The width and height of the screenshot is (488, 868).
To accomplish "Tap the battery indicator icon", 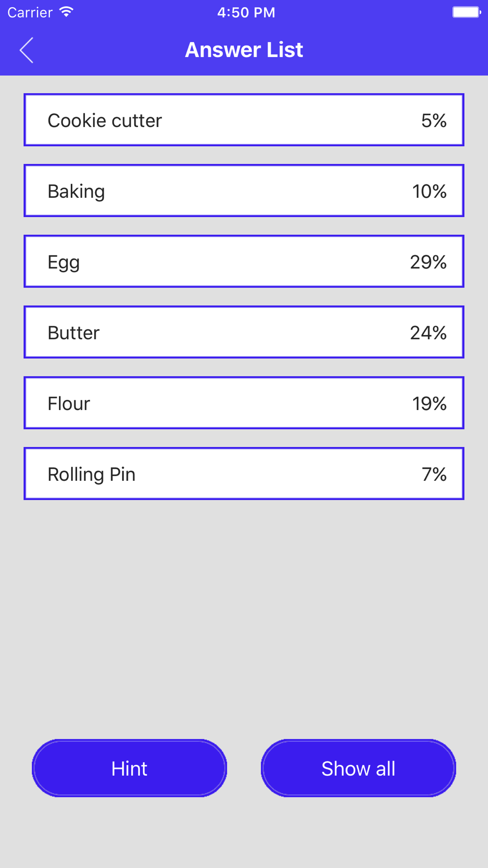I will pos(467,12).
